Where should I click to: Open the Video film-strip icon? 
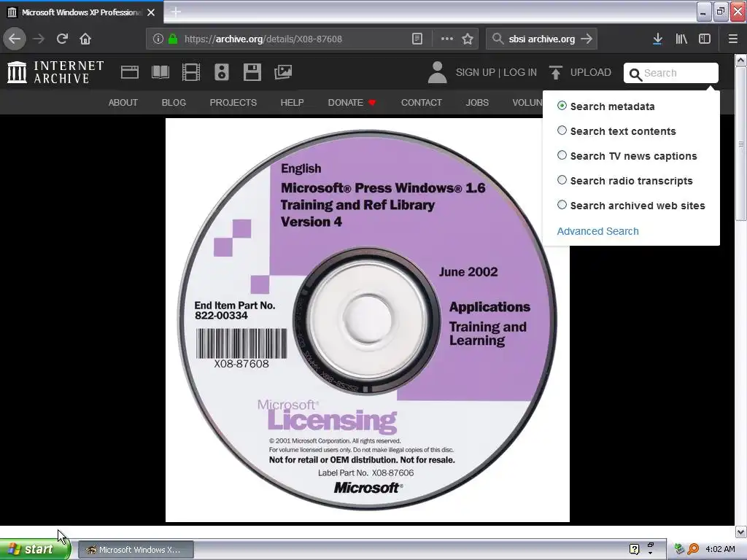[191, 72]
